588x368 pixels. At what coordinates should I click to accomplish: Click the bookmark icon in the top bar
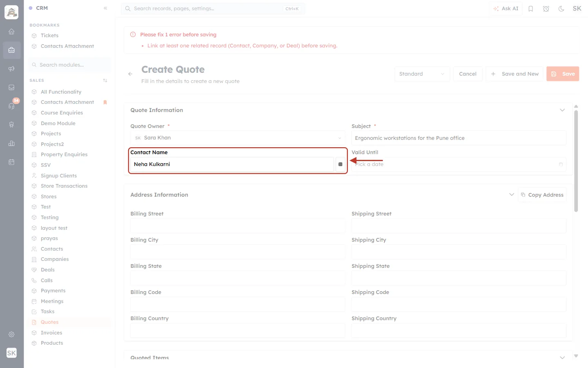(x=531, y=9)
